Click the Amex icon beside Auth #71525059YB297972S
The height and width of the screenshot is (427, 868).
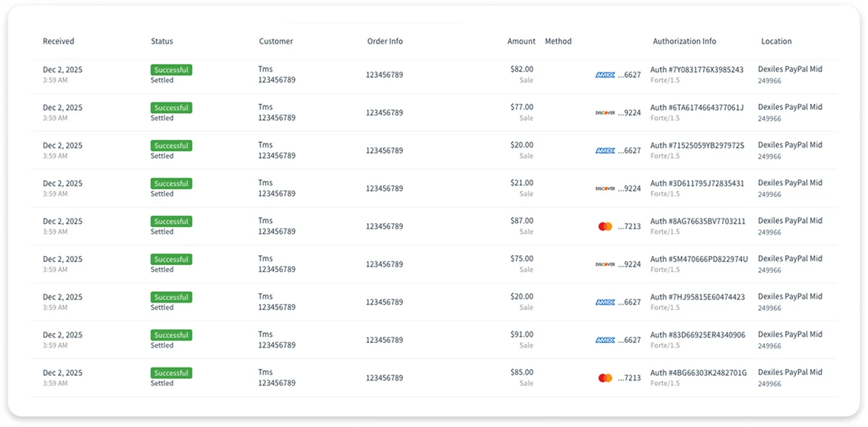coord(605,150)
